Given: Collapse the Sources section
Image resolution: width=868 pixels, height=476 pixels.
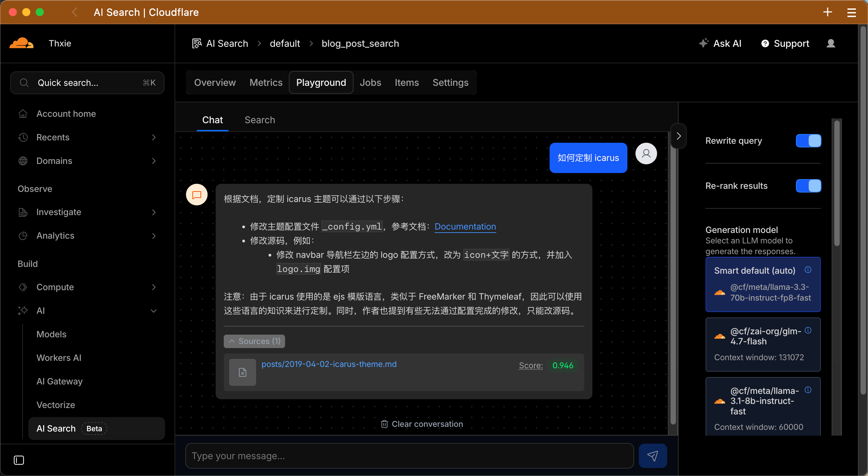Looking at the screenshot, I should pos(254,341).
